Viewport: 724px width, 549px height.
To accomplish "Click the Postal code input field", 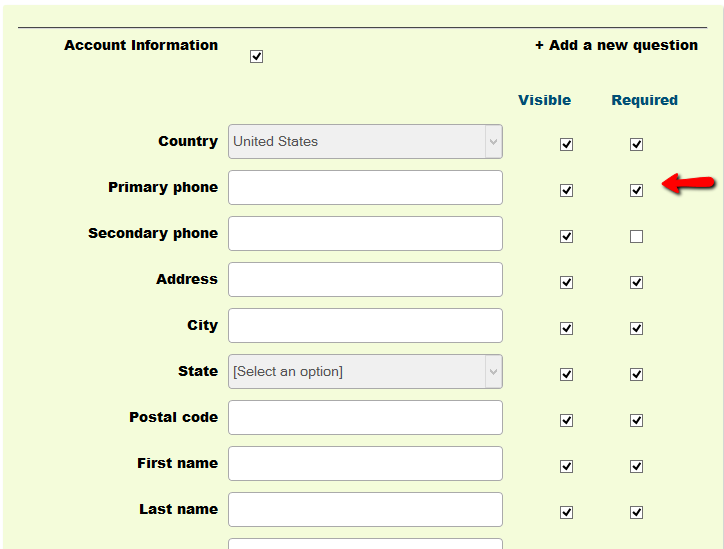I will pyautogui.click(x=365, y=418).
